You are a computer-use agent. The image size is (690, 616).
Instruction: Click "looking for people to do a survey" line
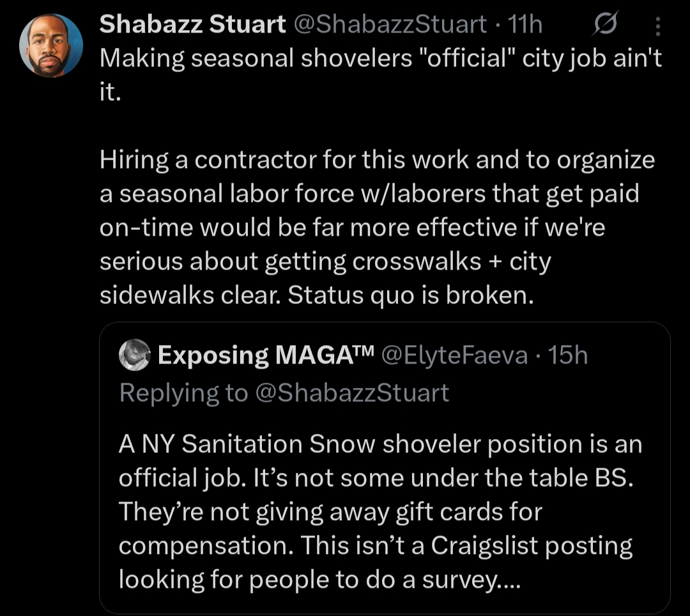coord(317,579)
